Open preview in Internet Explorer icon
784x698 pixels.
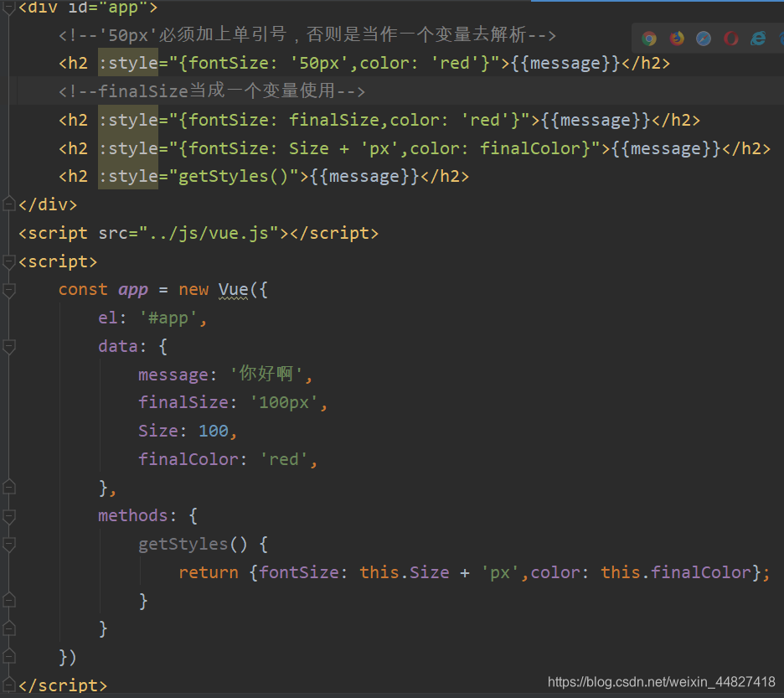tap(758, 39)
